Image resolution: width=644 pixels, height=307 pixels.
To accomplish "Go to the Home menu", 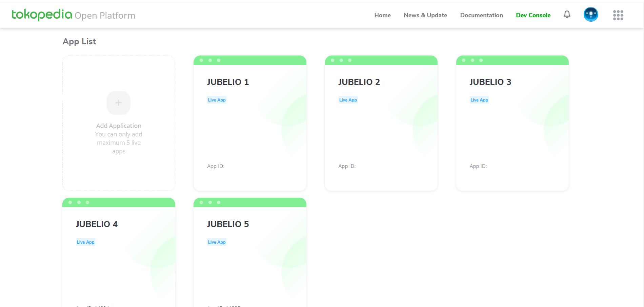I will 382,15.
